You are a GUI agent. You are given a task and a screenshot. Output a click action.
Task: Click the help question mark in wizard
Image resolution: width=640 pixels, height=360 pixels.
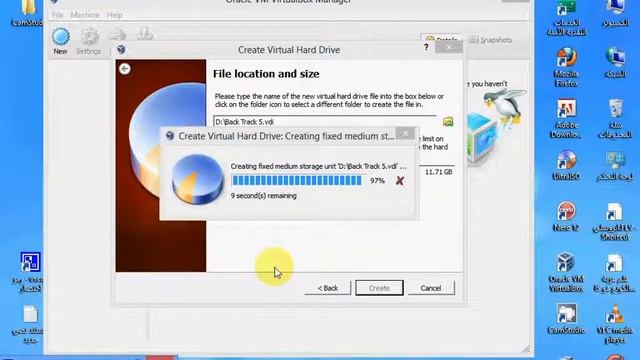[426, 47]
